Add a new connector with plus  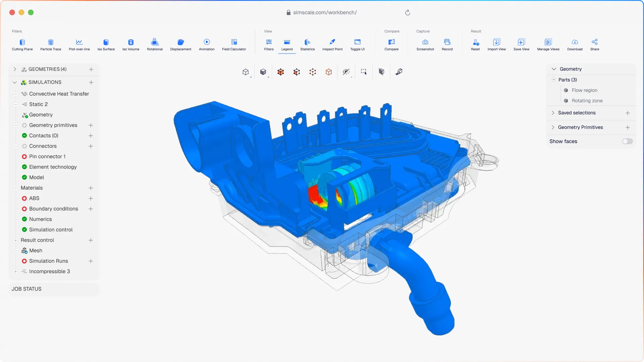[91, 146]
